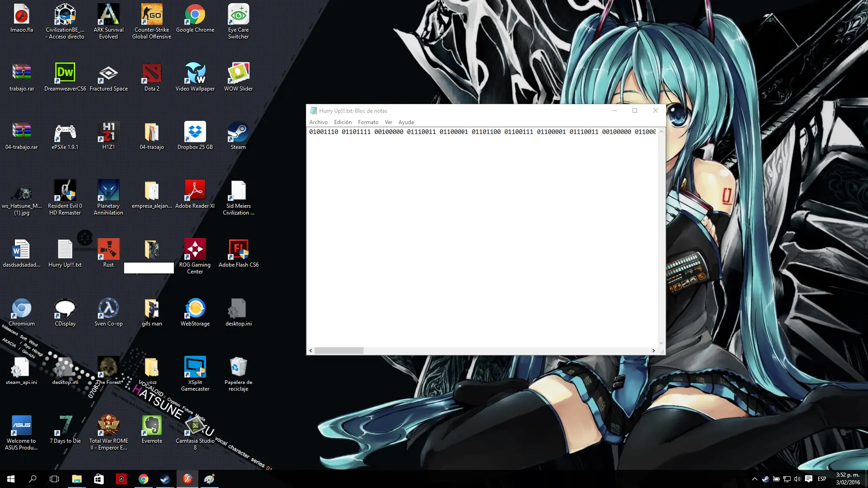Image resolution: width=868 pixels, height=488 pixels.
Task: Select the gifs man folder
Action: point(152,312)
